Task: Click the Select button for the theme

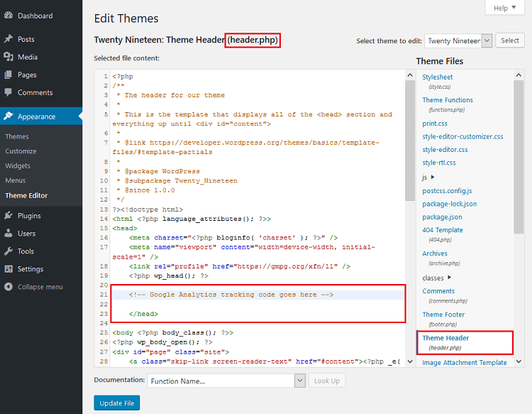Action: (509, 40)
